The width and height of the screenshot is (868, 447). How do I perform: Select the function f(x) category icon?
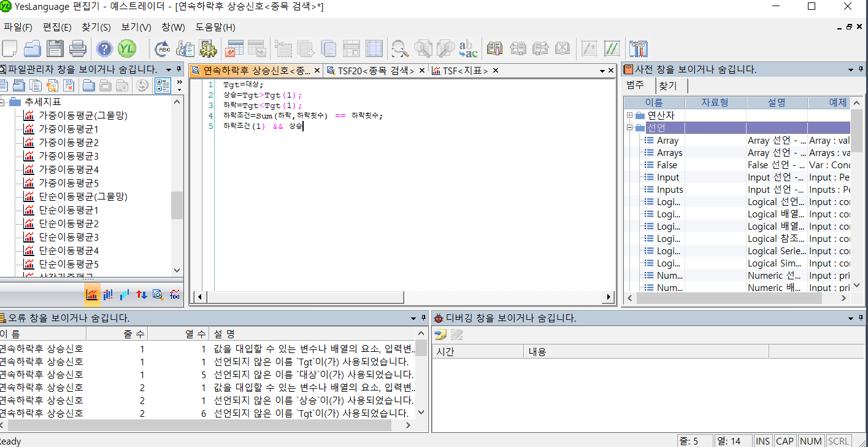coord(174,295)
